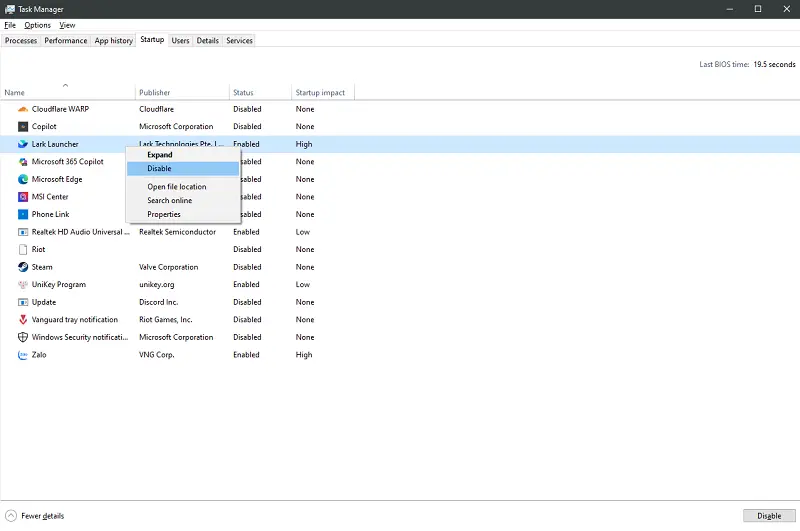Click the Microsoft Edge icon
Screen dimensions: 800x531
click(x=23, y=180)
